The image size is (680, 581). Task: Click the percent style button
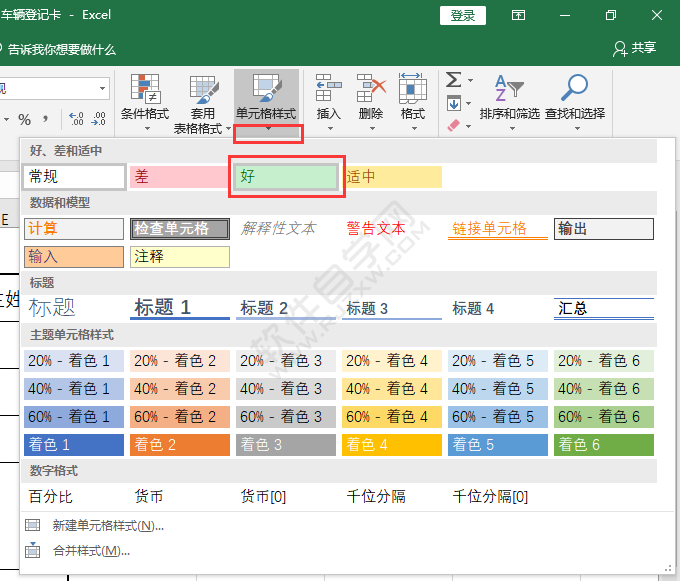click(x=24, y=120)
